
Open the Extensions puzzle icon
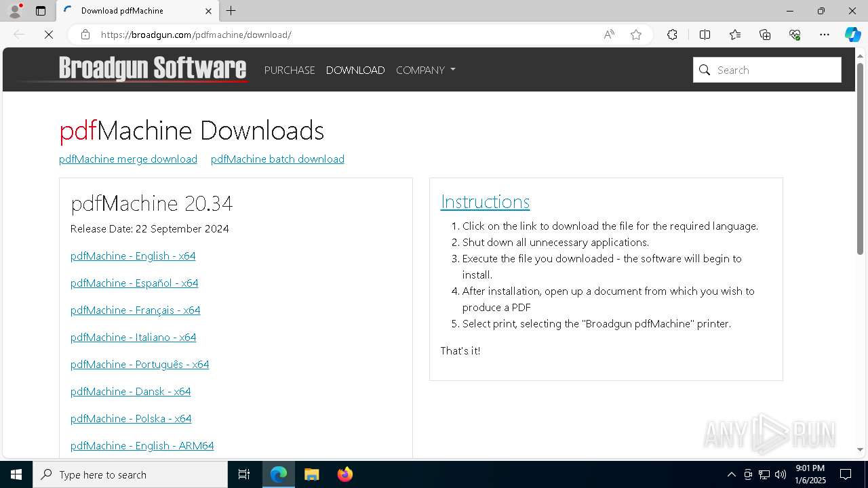click(672, 35)
